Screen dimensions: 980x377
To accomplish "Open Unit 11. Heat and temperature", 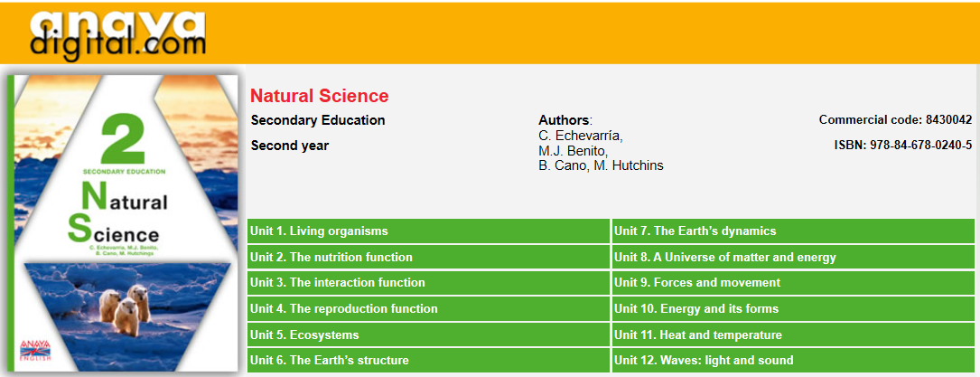I will click(x=793, y=335).
